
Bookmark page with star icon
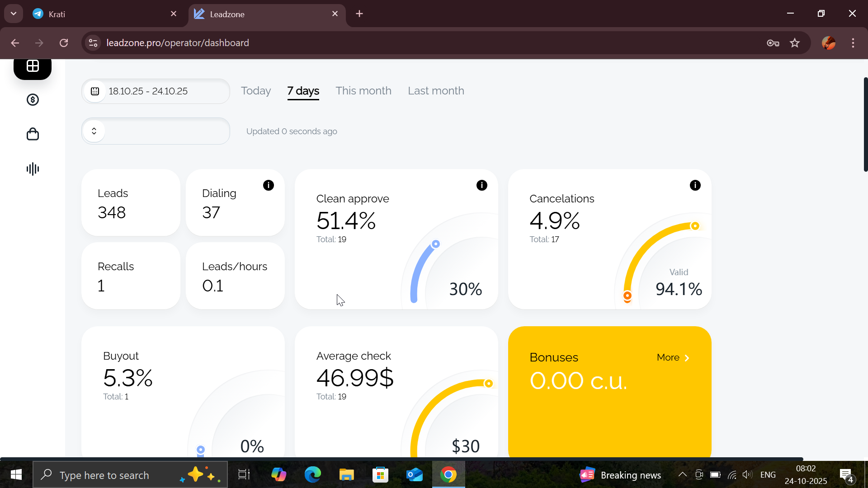[x=795, y=43]
